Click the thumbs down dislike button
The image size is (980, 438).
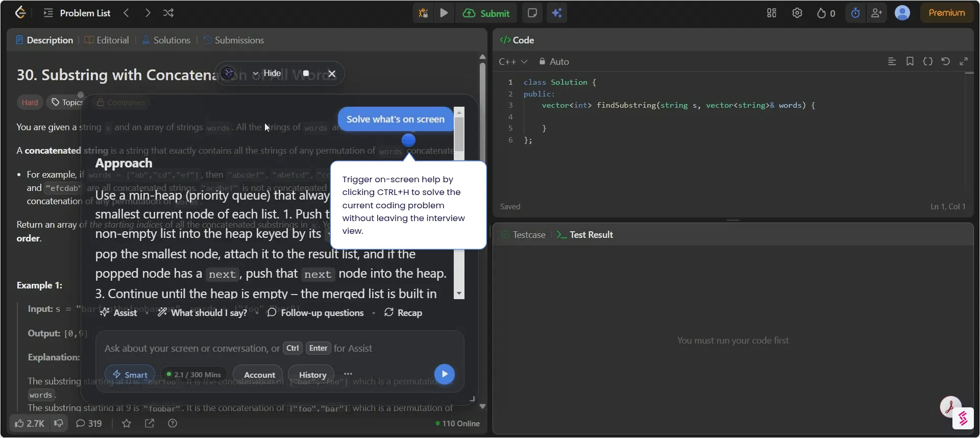59,423
